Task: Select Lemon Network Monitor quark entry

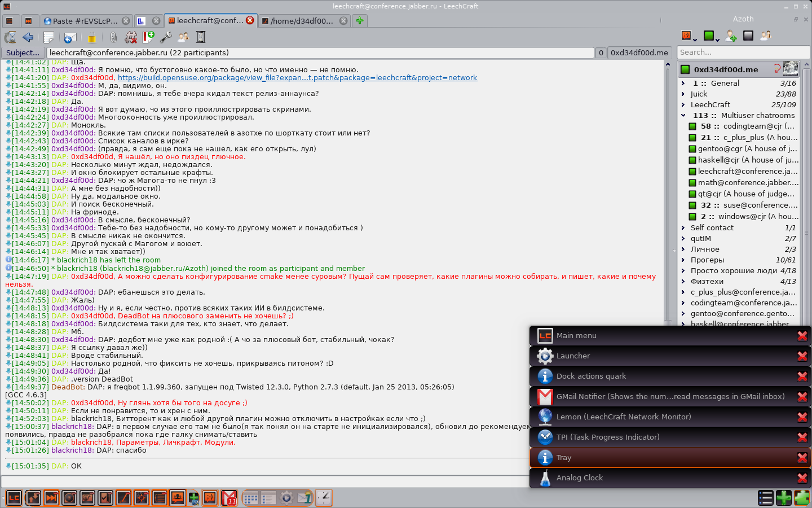Action: pyautogui.click(x=670, y=417)
